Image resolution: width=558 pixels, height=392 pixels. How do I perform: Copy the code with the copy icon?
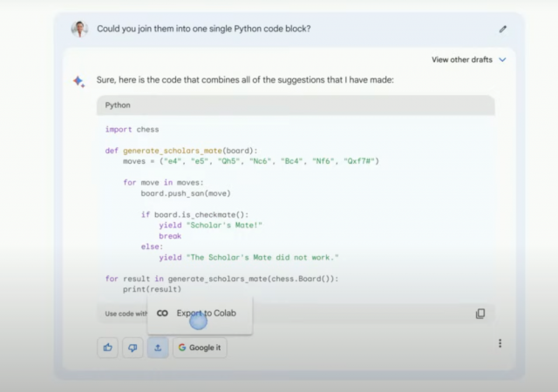tap(480, 314)
